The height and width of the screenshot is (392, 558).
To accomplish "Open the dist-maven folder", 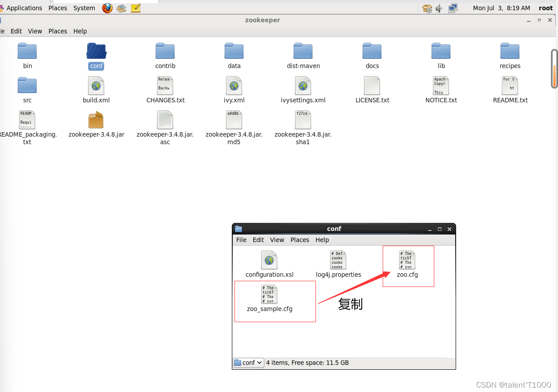I will pos(303,51).
